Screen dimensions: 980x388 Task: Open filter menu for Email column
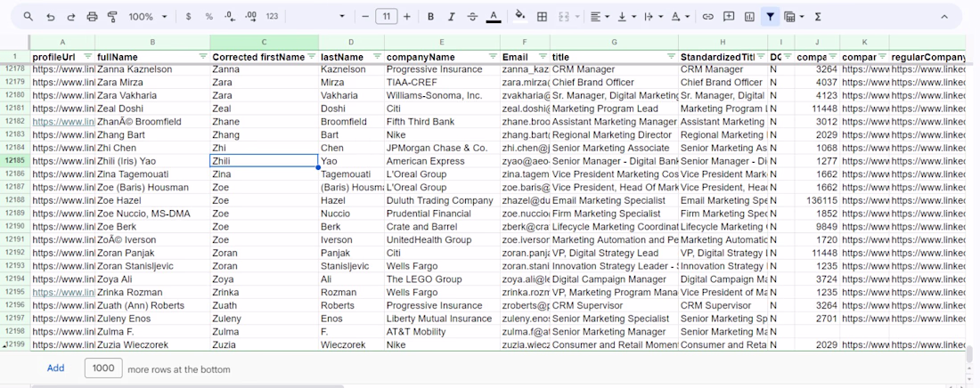tap(542, 57)
